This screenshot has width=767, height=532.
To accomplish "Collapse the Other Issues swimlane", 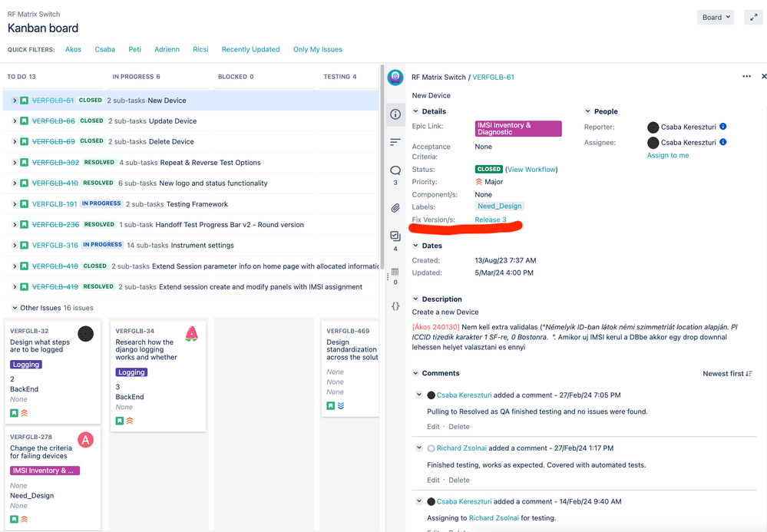I will tap(15, 308).
